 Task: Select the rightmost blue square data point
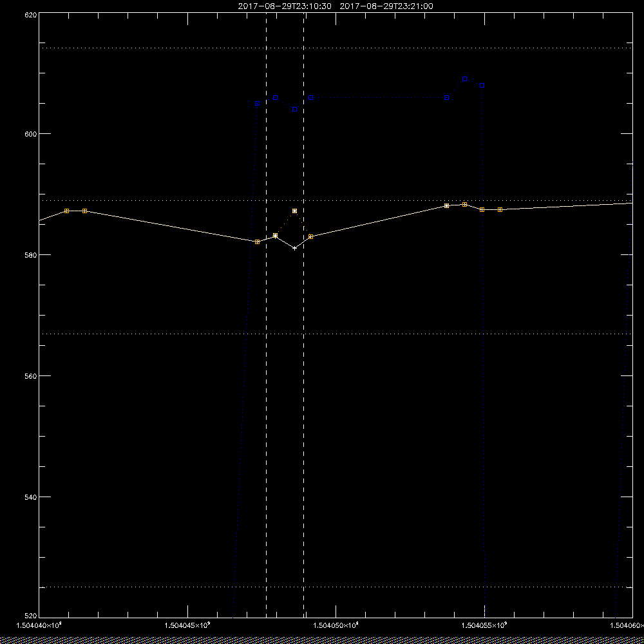coord(482,86)
